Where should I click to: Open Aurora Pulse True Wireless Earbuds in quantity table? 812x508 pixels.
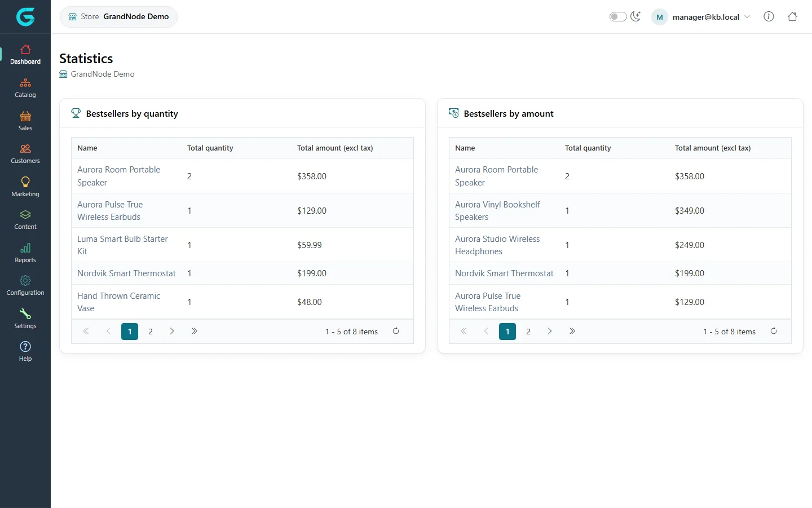110,211
